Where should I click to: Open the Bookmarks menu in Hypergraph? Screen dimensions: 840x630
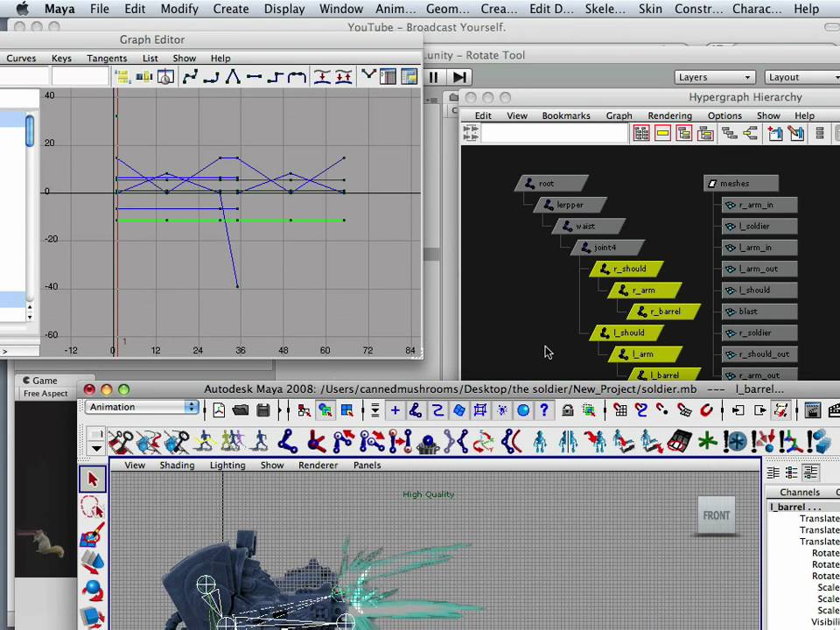pyautogui.click(x=566, y=115)
